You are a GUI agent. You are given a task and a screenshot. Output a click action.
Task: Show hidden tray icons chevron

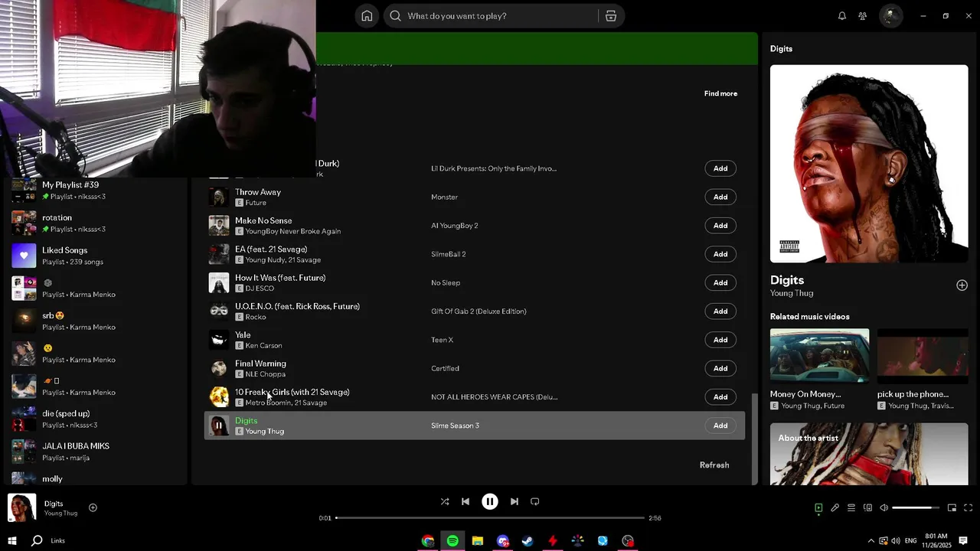871,541
